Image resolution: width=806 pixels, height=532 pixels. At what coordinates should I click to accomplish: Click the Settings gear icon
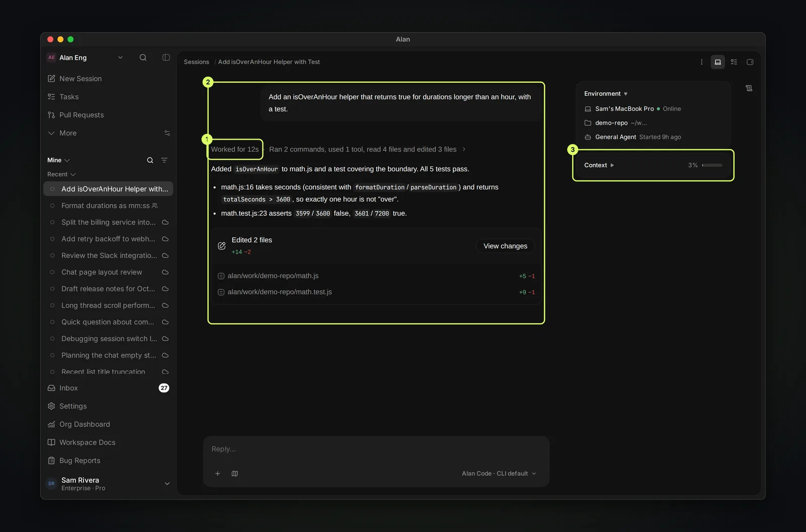(x=51, y=406)
